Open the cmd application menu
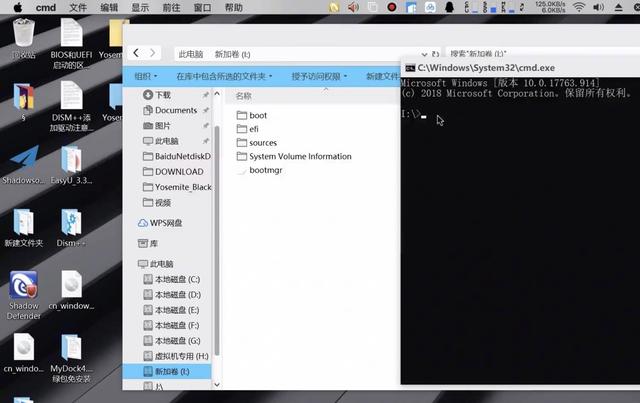 (x=46, y=7)
